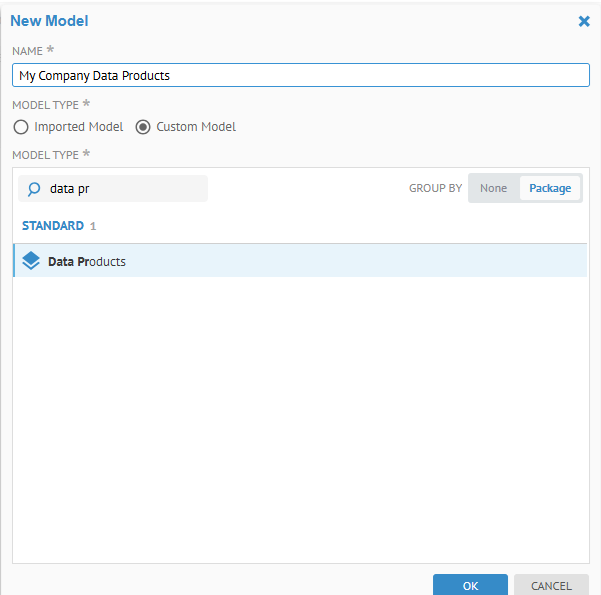Click the magnifier search icon
The height and width of the screenshot is (595, 601).
(33, 189)
